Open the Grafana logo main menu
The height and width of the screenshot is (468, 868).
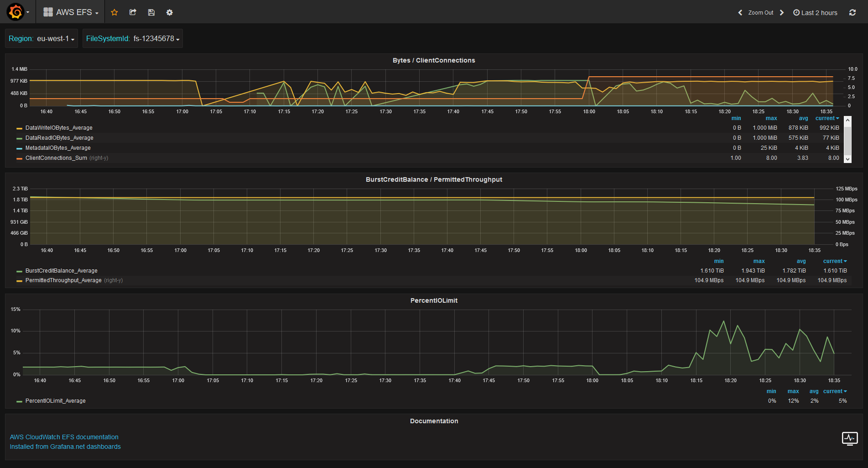tap(17, 12)
